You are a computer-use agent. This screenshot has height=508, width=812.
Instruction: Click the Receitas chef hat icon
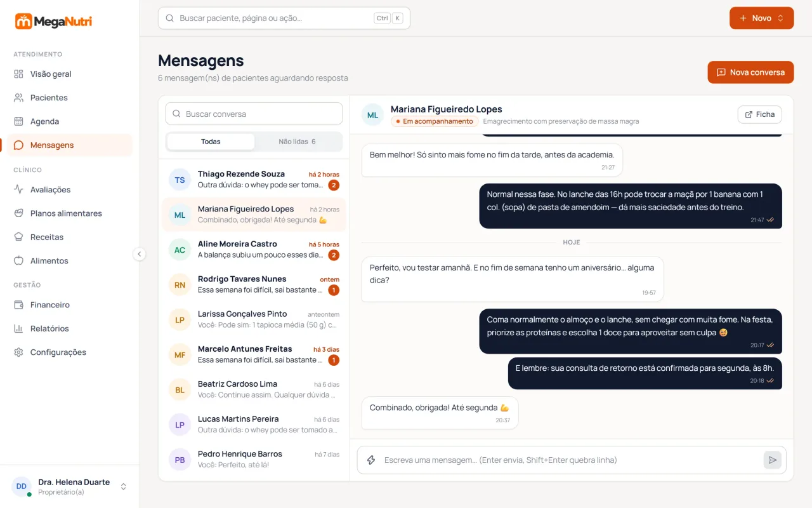point(18,237)
